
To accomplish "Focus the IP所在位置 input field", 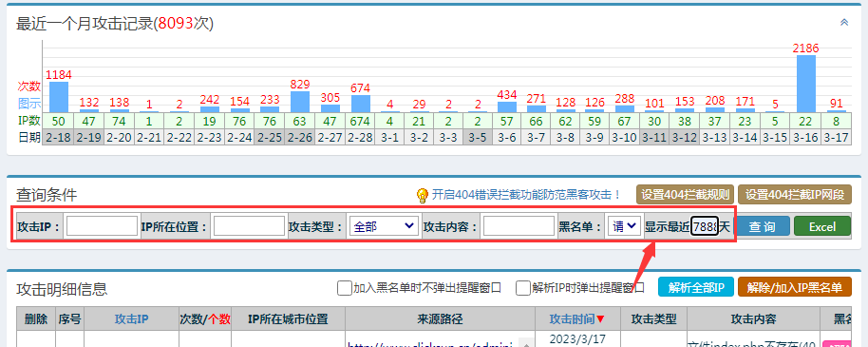I will point(249,226).
